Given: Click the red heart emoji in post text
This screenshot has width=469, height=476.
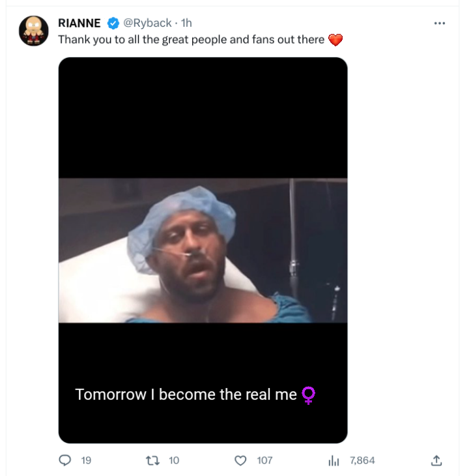Looking at the screenshot, I should (335, 40).
